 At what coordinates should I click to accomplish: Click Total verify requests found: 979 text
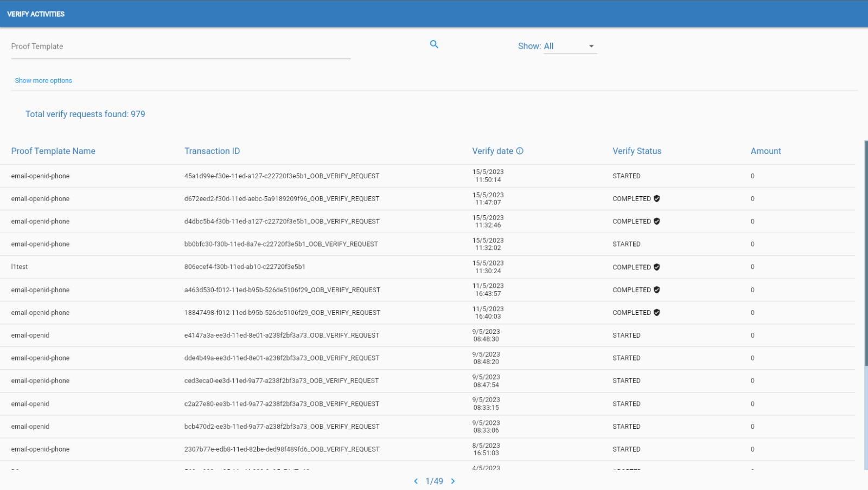pos(85,114)
